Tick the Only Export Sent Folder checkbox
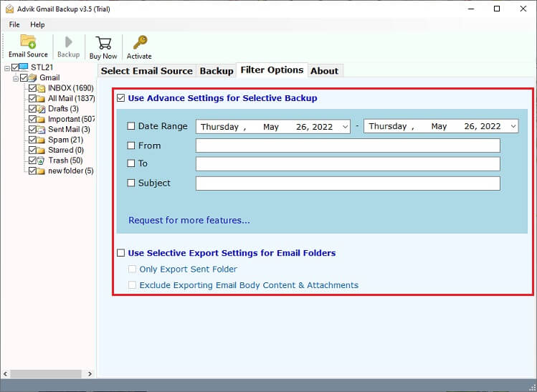The width and height of the screenshot is (537, 392). (x=132, y=269)
